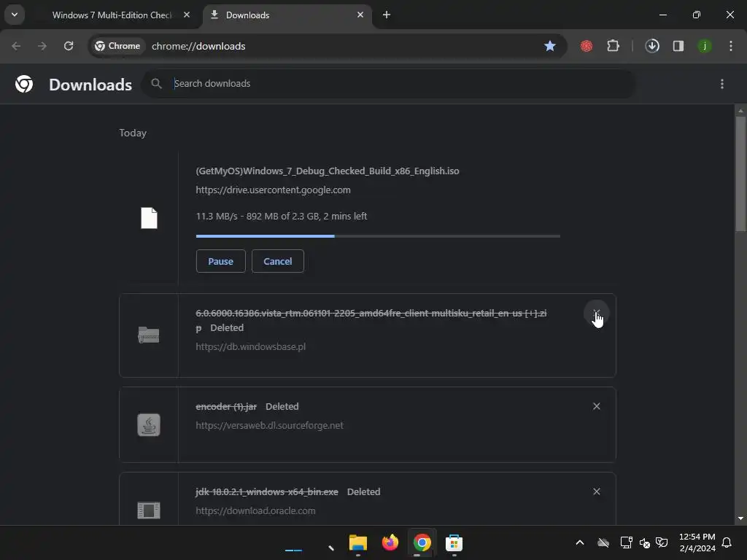This screenshot has width=747, height=560.
Task: Go forward to next page
Action: [x=42, y=46]
